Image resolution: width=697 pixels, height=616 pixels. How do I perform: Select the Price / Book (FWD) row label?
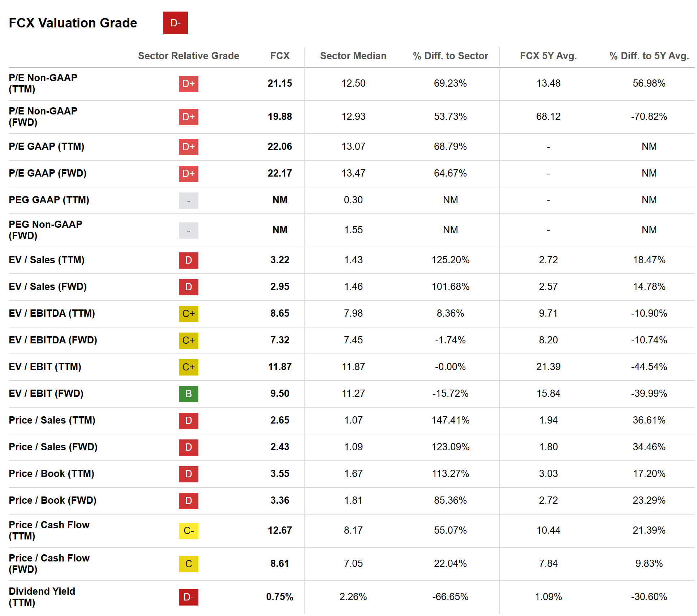click(x=52, y=500)
